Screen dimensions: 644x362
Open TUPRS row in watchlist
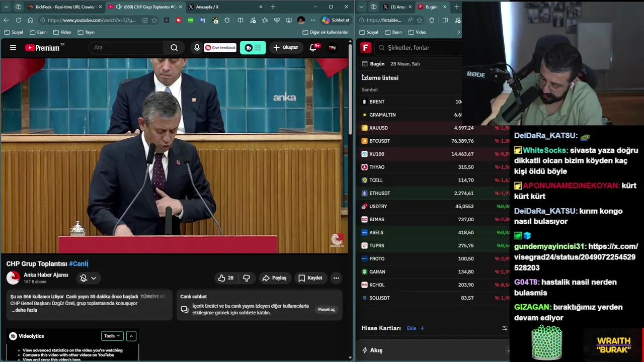coord(433,245)
